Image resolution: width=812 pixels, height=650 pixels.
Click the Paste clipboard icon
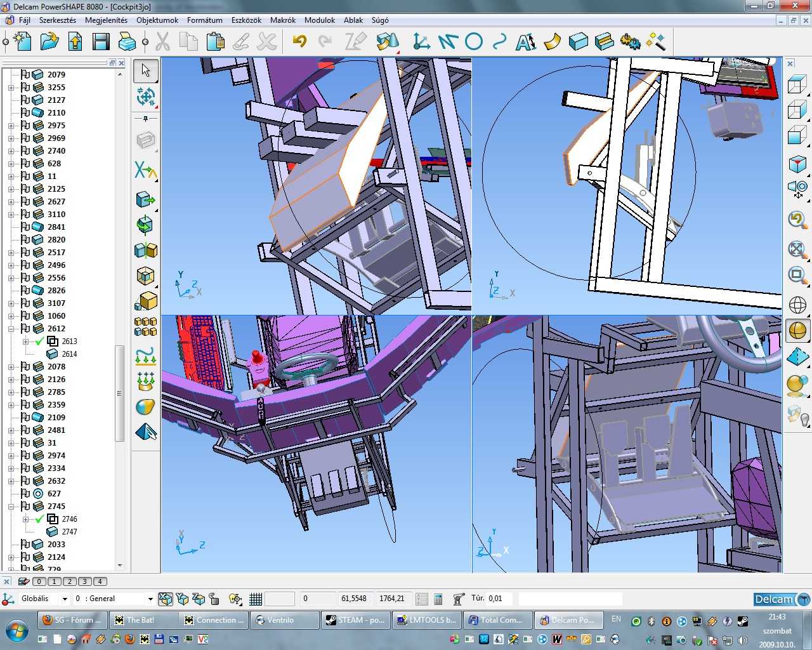click(215, 42)
